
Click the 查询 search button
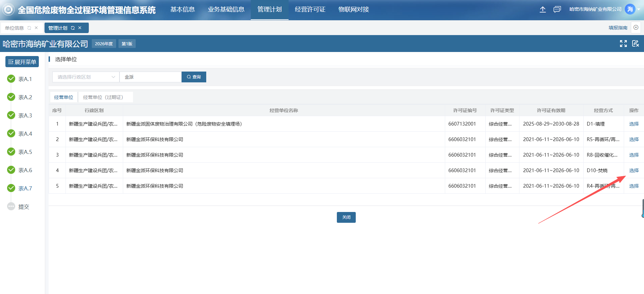pyautogui.click(x=194, y=77)
